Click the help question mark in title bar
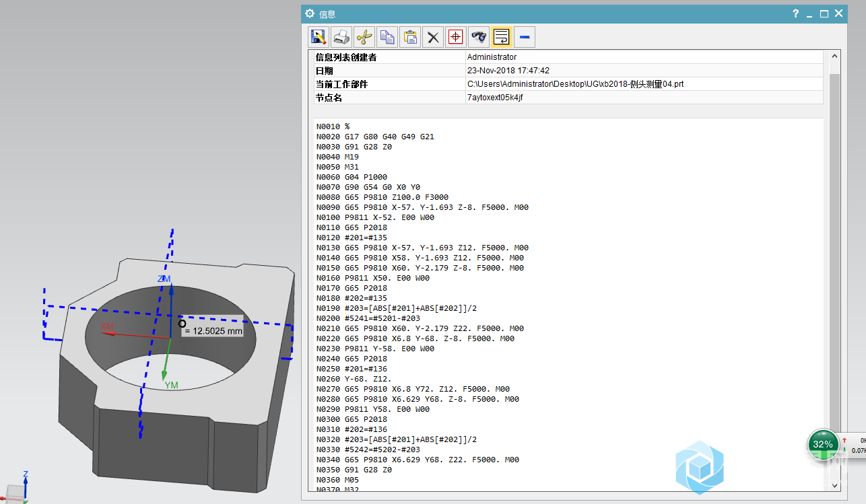This screenshot has height=504, width=866. point(795,13)
